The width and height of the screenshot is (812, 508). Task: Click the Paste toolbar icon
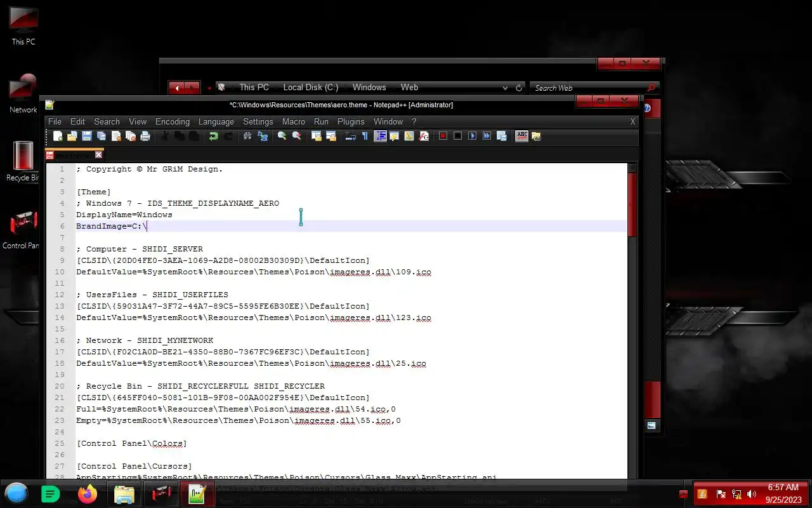pos(194,136)
